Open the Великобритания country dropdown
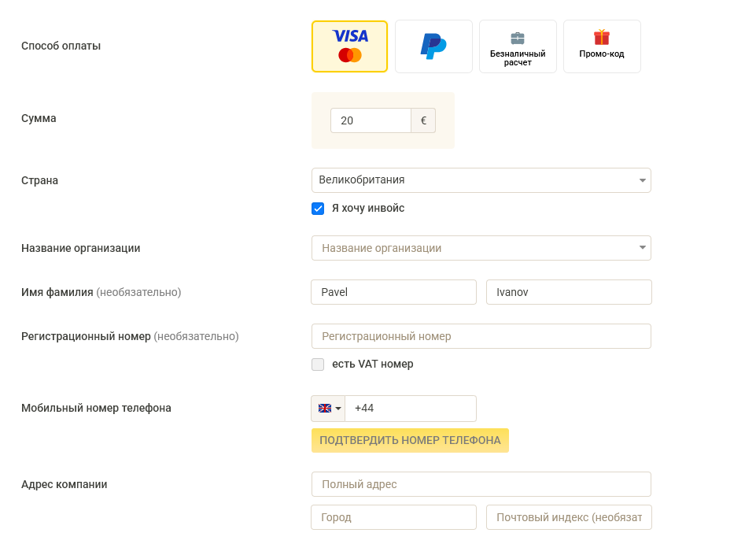Viewport: 756px width, 544px height. point(481,180)
